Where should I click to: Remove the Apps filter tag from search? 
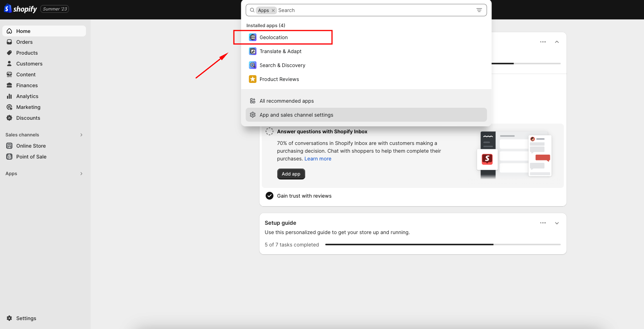(x=273, y=10)
